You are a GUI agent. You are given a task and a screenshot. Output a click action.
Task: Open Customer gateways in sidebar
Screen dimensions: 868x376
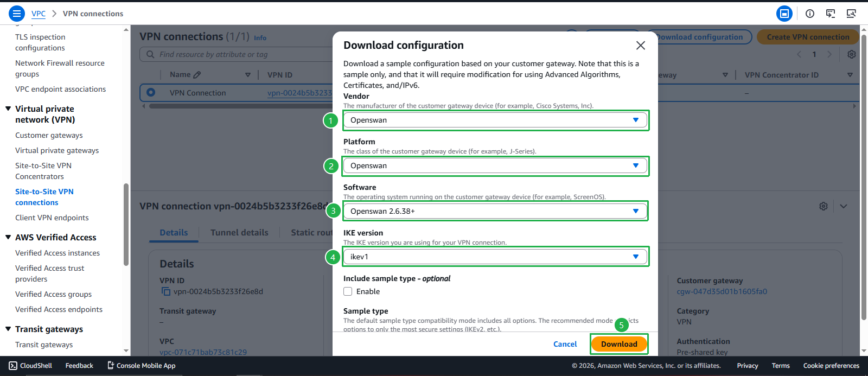49,135
